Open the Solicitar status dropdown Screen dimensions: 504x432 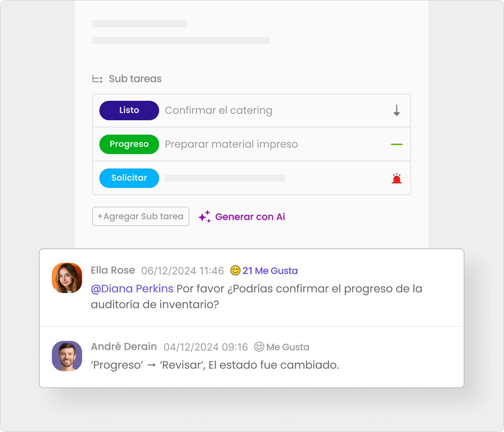coord(129,178)
